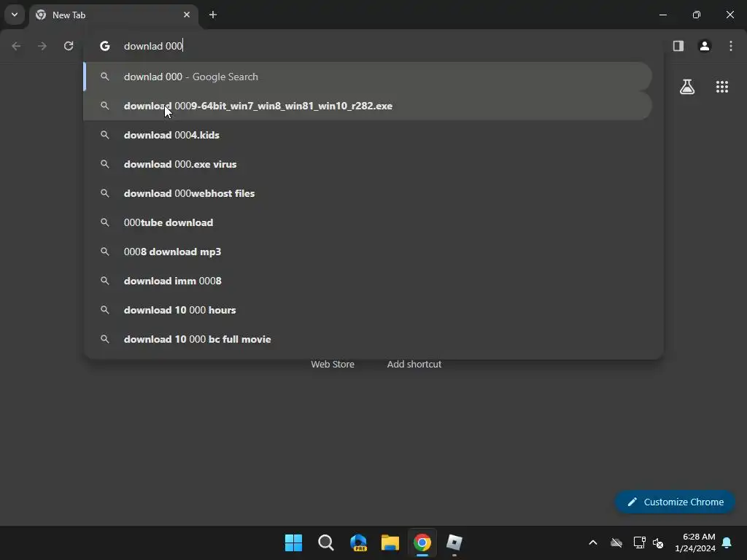Select '0008 download mp3' suggestion
The image size is (747, 560).
click(x=368, y=252)
